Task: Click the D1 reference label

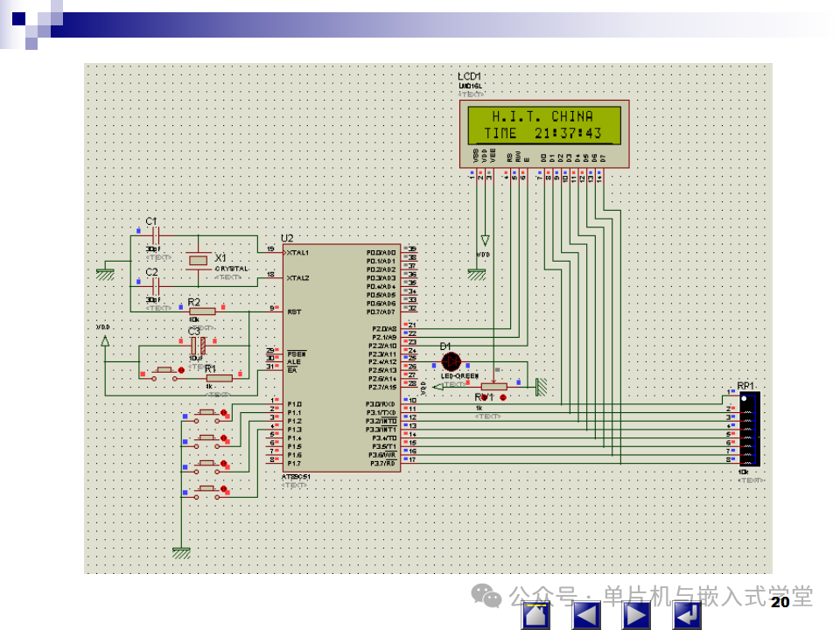Action: [x=445, y=346]
